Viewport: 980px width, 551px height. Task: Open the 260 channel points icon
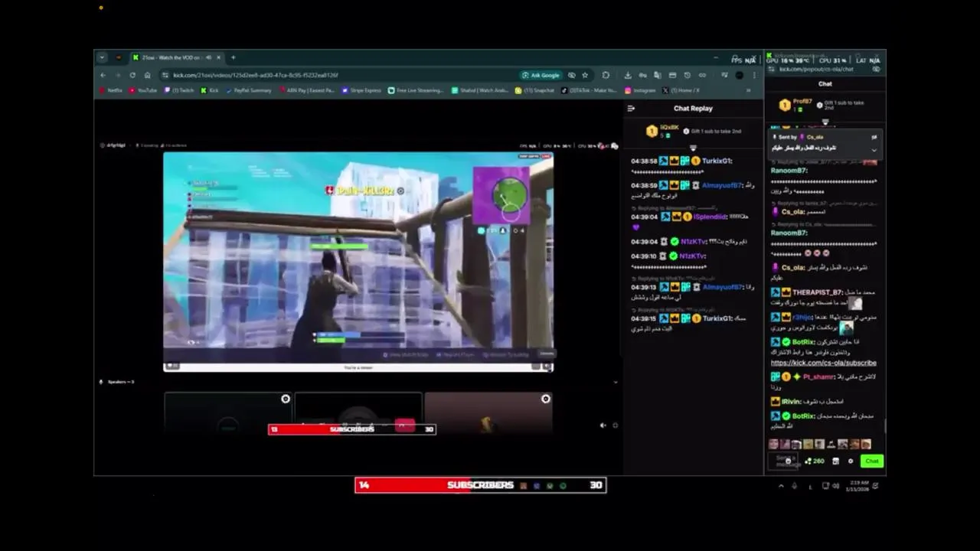pos(815,461)
